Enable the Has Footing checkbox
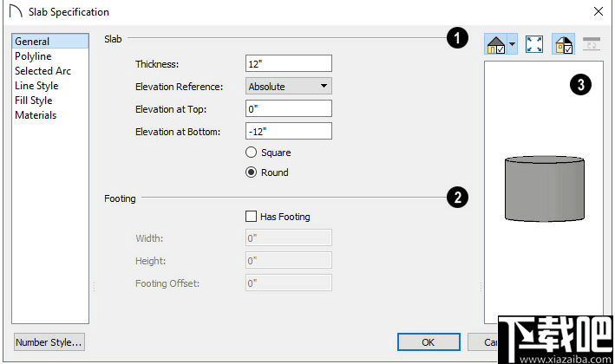This screenshot has height=364, width=615. 252,217
